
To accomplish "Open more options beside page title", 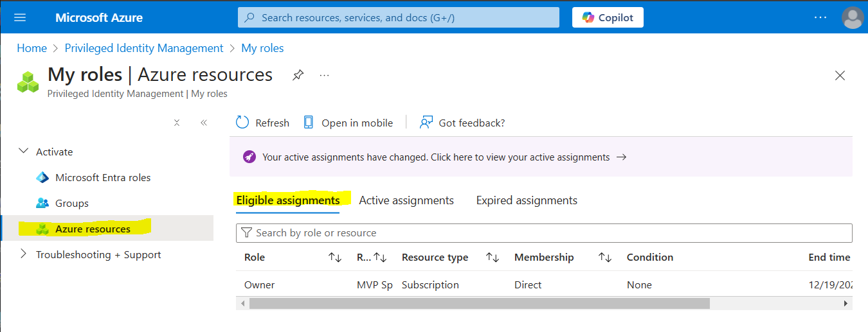I will tap(324, 75).
